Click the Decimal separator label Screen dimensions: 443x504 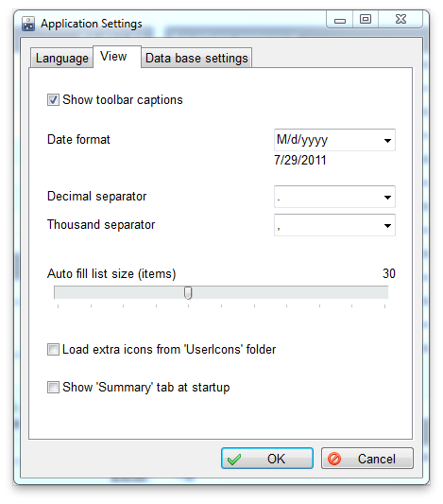tap(97, 197)
